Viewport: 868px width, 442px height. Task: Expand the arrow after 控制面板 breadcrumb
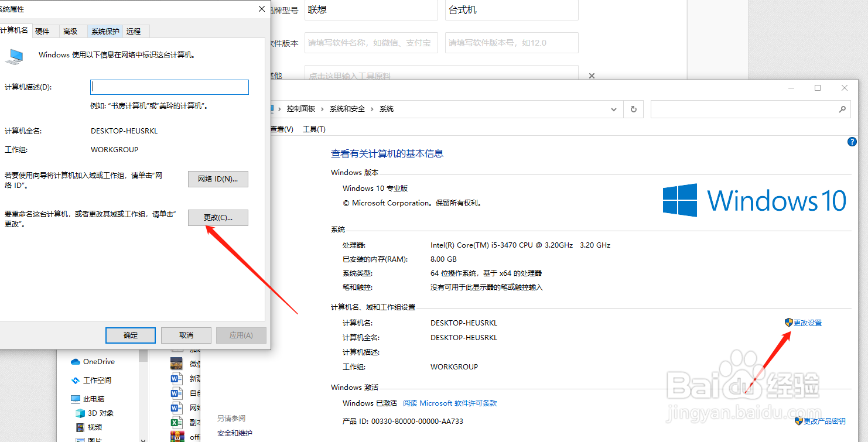[x=322, y=109]
